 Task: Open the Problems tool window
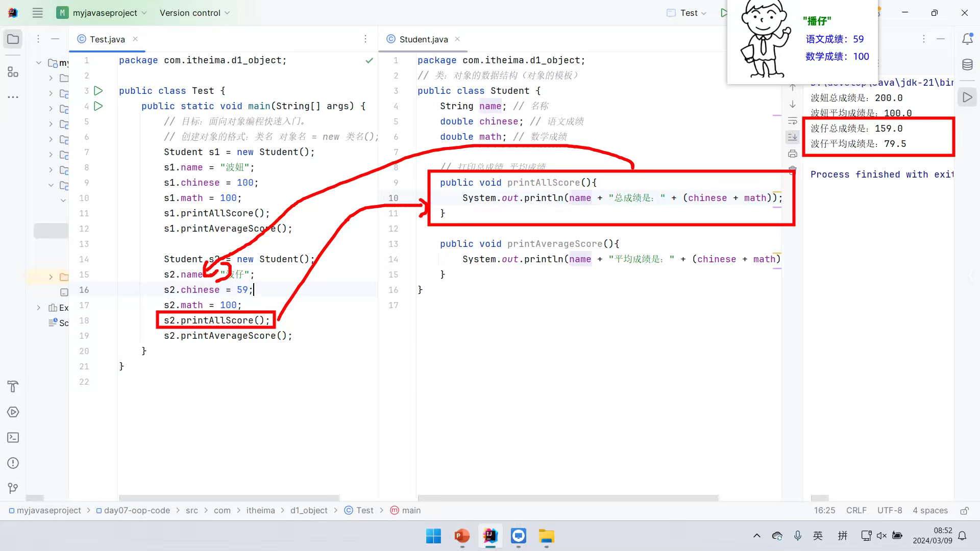point(13,463)
